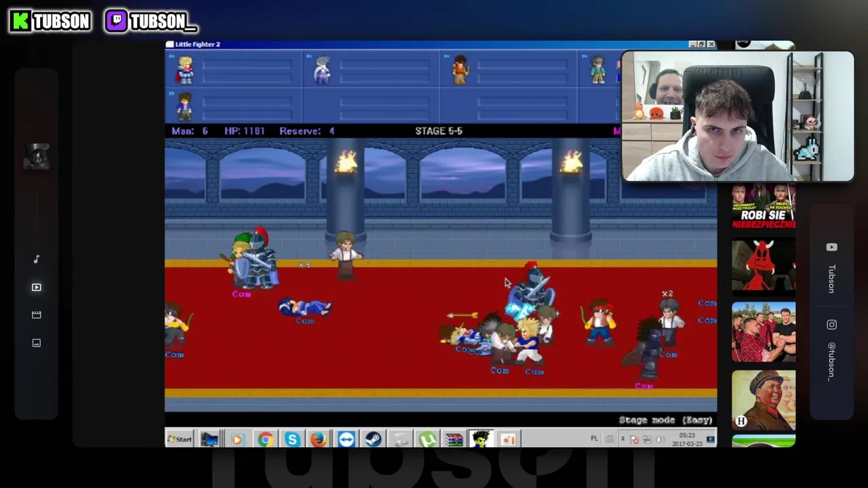
Task: Open TeamViewer from the taskbar
Action: 346,440
